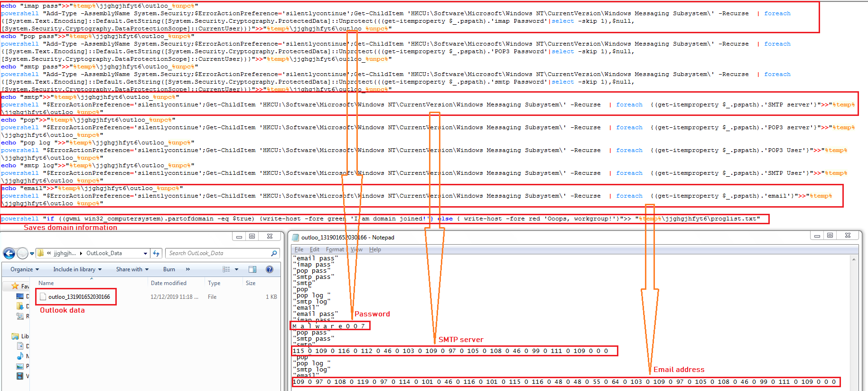Select the Desktop item under Favorites

pyautogui.click(x=22, y=296)
